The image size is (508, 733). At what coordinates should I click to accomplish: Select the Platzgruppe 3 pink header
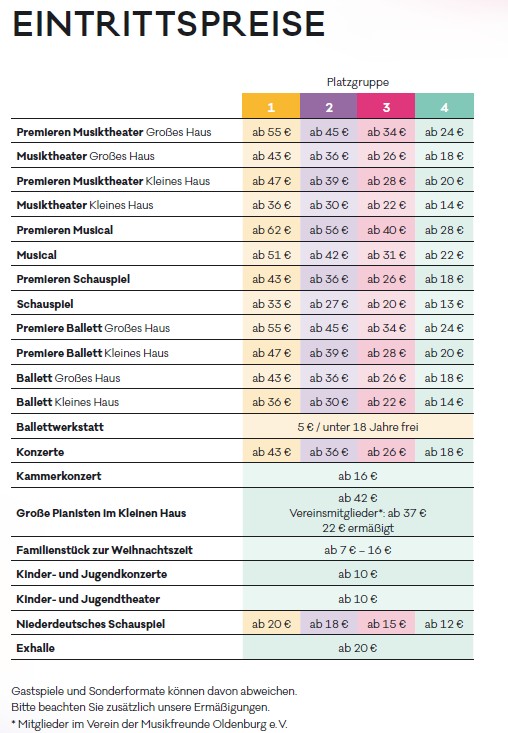click(x=386, y=106)
